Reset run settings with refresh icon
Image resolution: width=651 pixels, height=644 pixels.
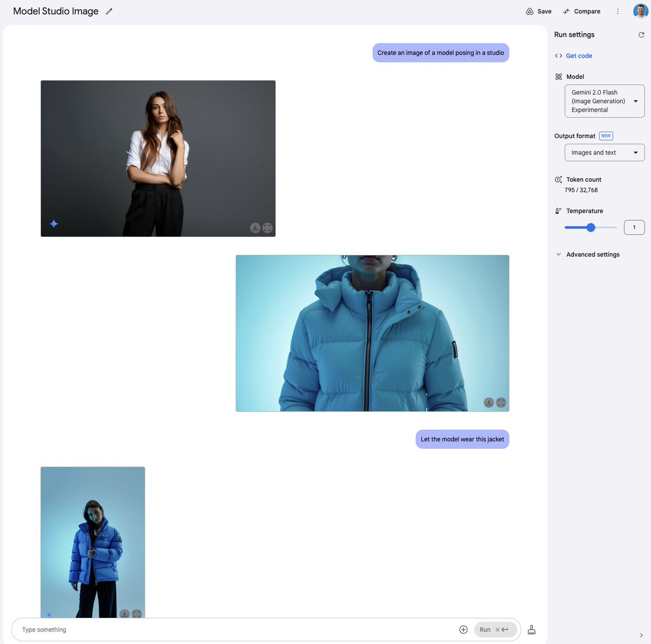[641, 35]
